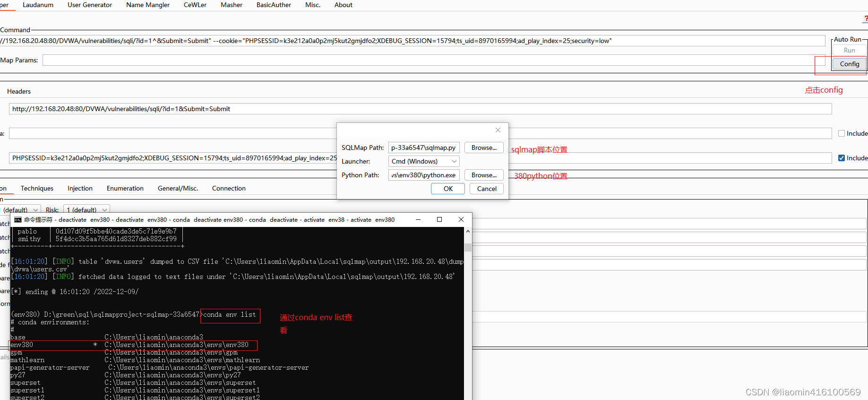Open the Injection sub-tab
Screen dimensions: 868x400
point(80,188)
